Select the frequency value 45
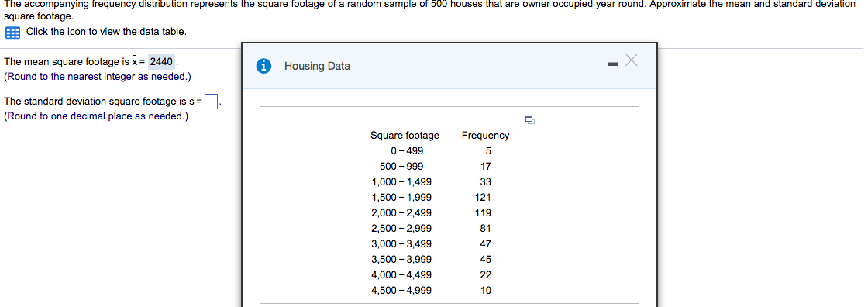Viewport: 868px width, 307px height. click(485, 260)
